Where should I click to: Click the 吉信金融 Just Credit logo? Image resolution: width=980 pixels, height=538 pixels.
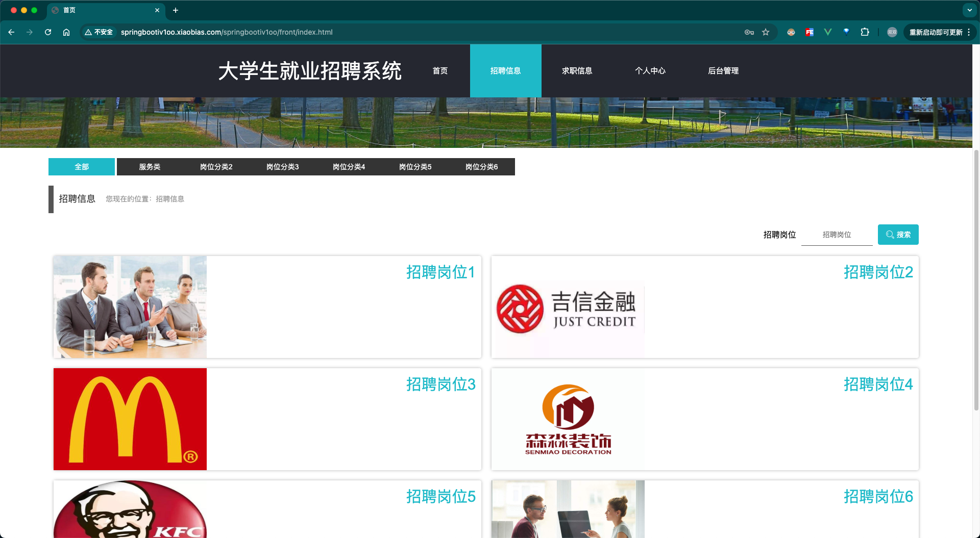[568, 307]
